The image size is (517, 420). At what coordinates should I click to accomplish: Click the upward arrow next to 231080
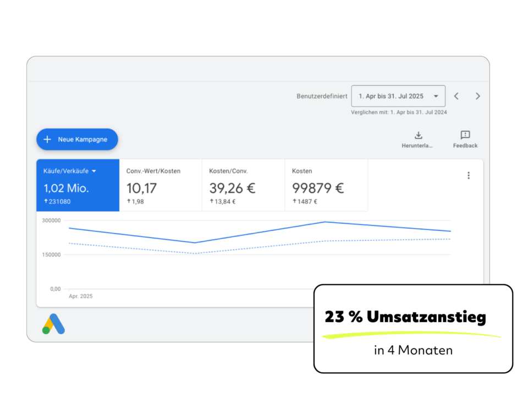[x=46, y=201]
